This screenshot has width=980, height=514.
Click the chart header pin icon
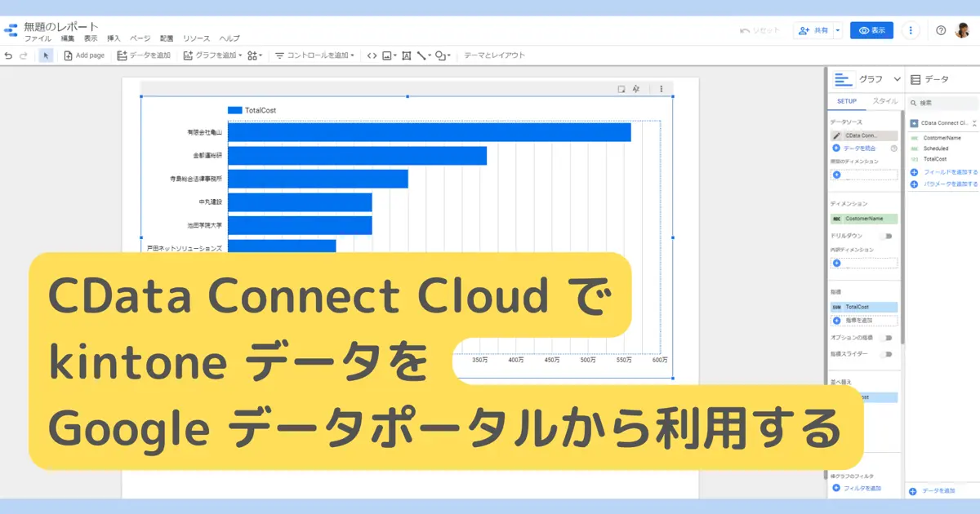(x=635, y=89)
